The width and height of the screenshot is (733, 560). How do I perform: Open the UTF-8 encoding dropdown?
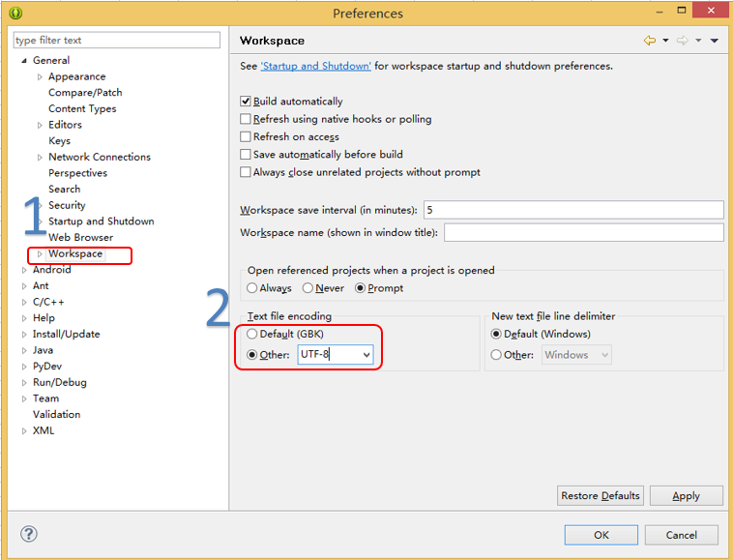click(x=366, y=355)
